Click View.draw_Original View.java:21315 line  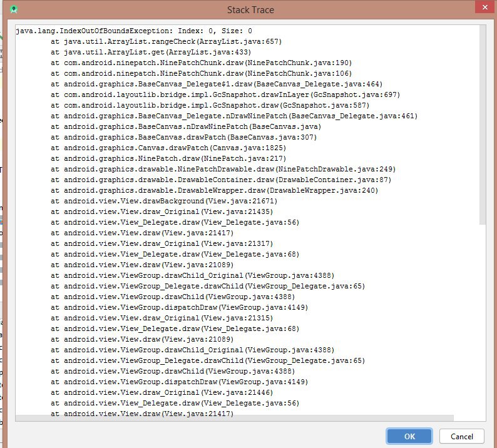[x=161, y=318]
